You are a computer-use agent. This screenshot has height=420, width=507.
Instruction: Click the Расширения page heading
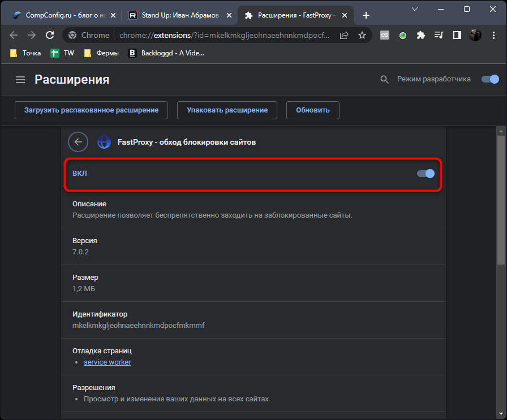[x=72, y=80]
